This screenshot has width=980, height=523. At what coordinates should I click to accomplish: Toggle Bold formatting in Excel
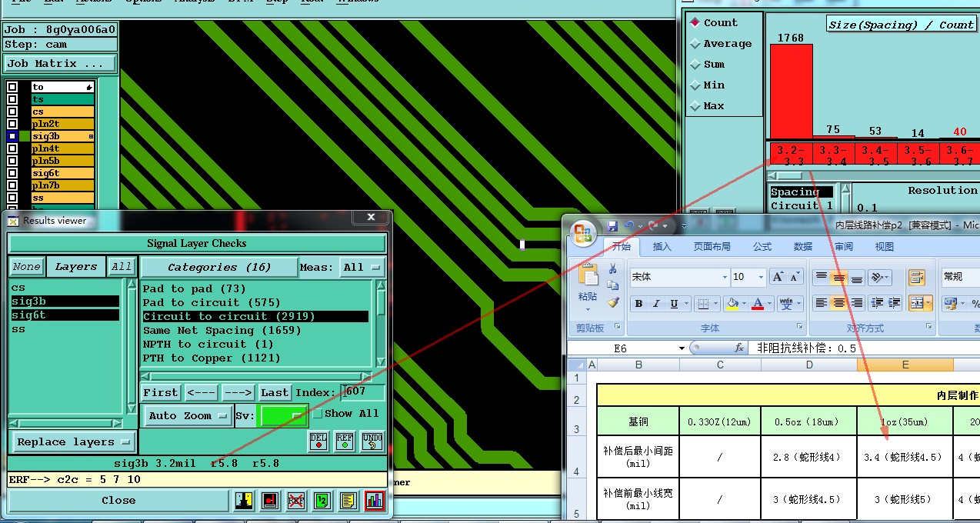[638, 304]
